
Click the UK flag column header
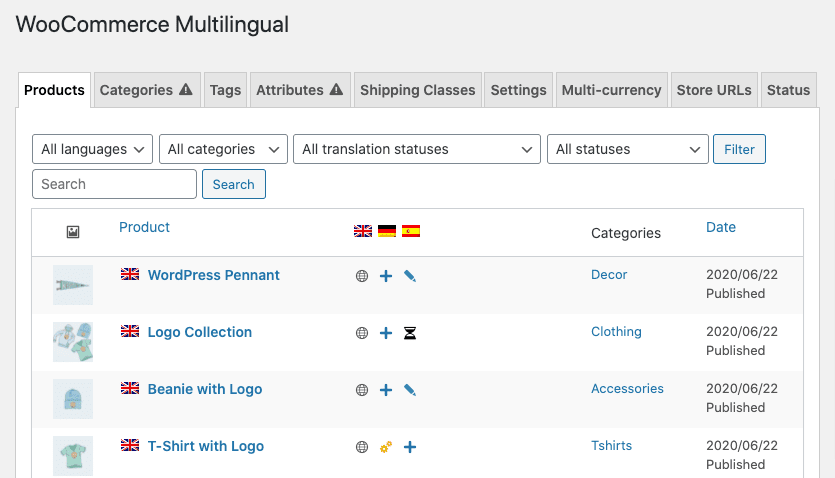(363, 231)
